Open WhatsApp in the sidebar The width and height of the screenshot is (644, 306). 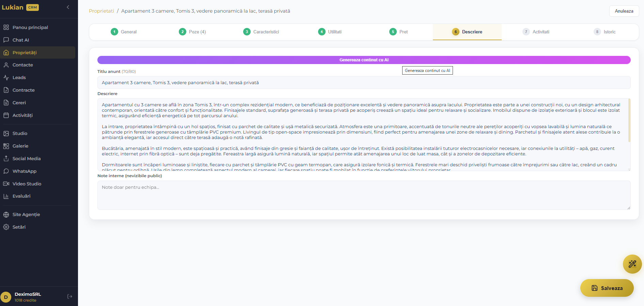[x=24, y=171]
